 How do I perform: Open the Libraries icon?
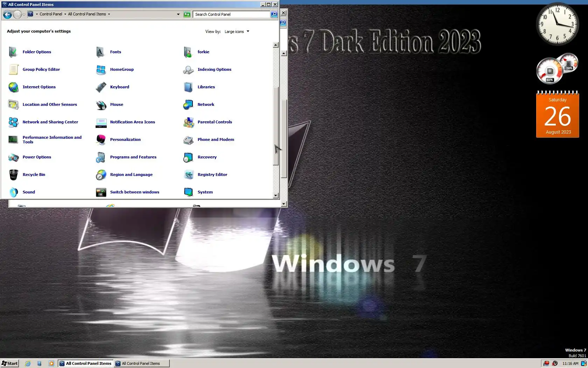click(188, 87)
